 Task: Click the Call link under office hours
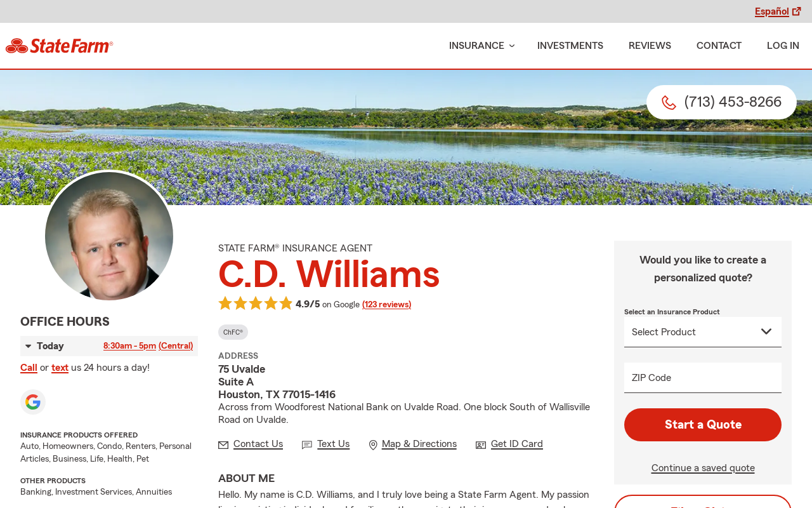29,368
